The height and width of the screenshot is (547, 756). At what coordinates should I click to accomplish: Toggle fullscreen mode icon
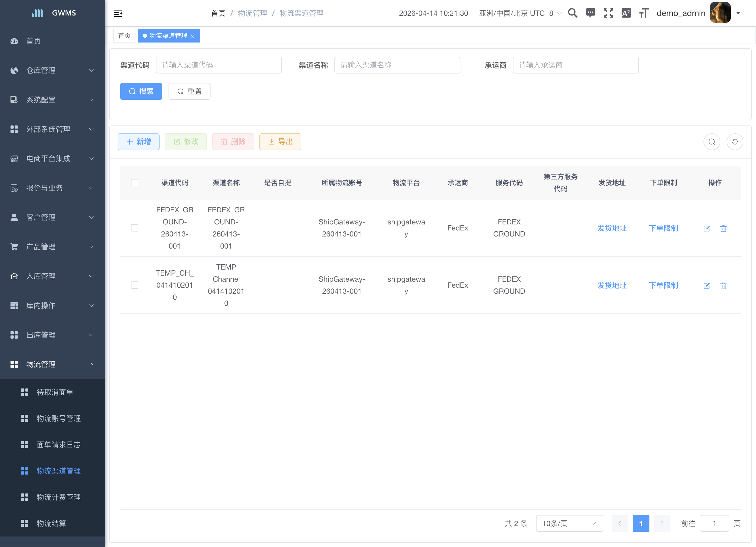click(608, 13)
